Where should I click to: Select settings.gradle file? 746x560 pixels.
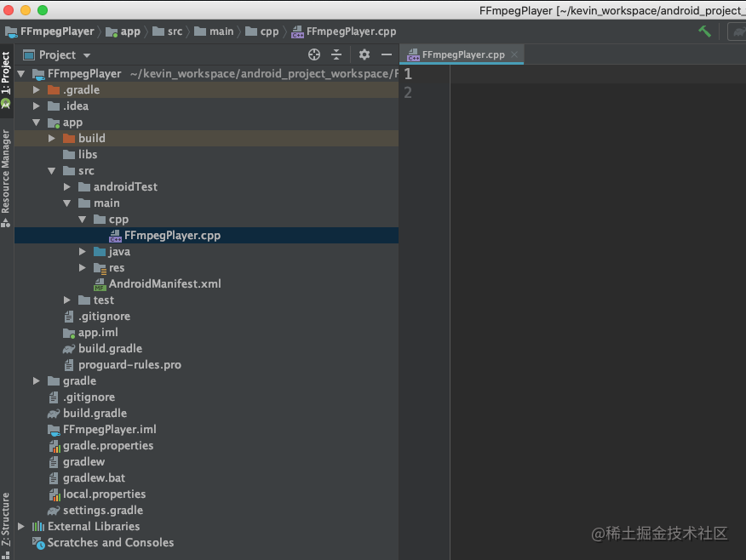[206, 510]
